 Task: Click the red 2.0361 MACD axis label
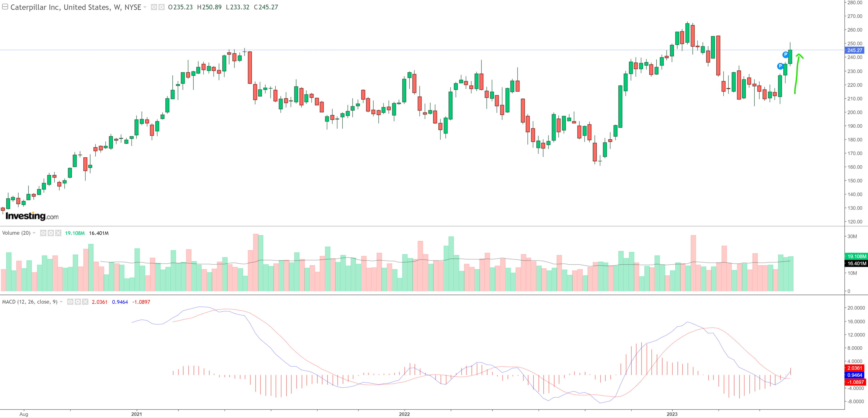(854, 368)
